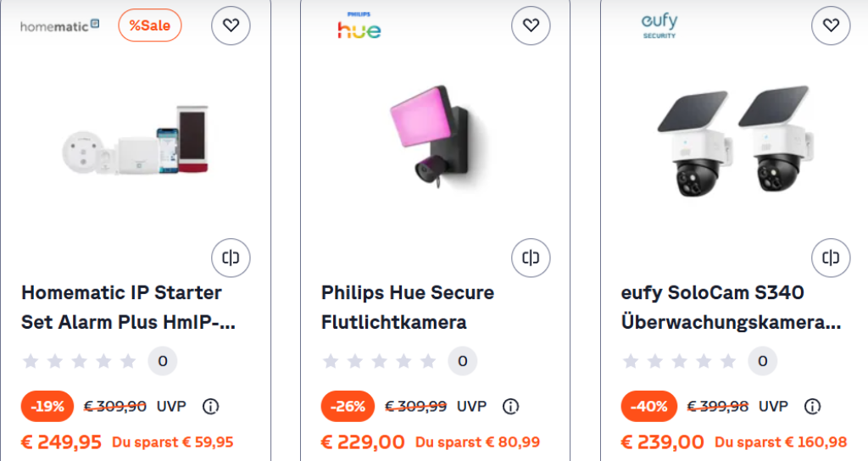Click the Philips hue brand logo
Screen dimensions: 868x461
click(359, 27)
